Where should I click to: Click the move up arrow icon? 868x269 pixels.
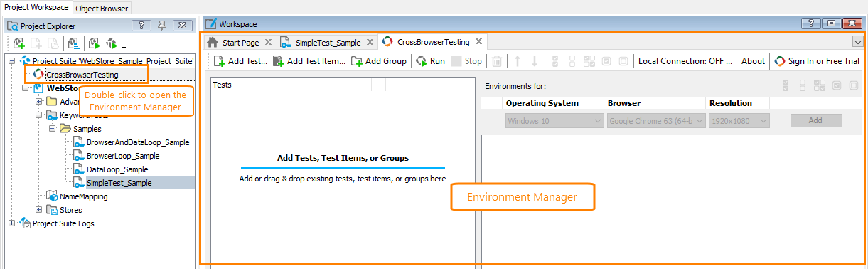518,61
